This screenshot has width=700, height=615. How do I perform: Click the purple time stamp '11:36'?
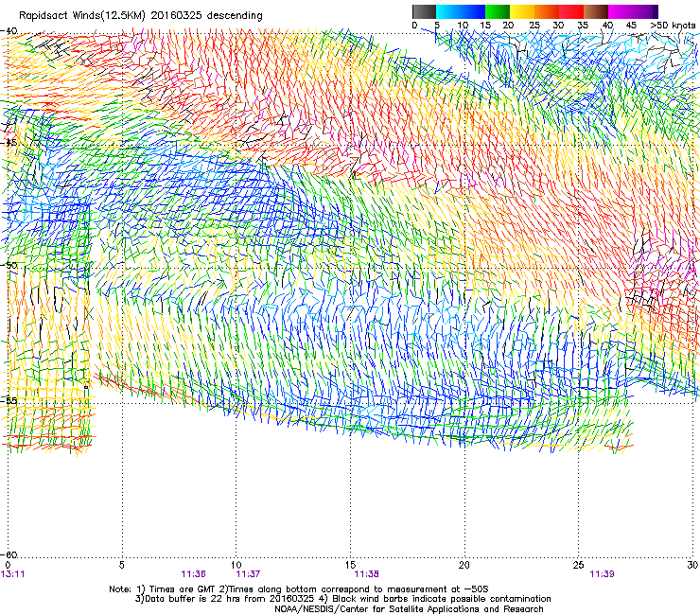[x=193, y=574]
